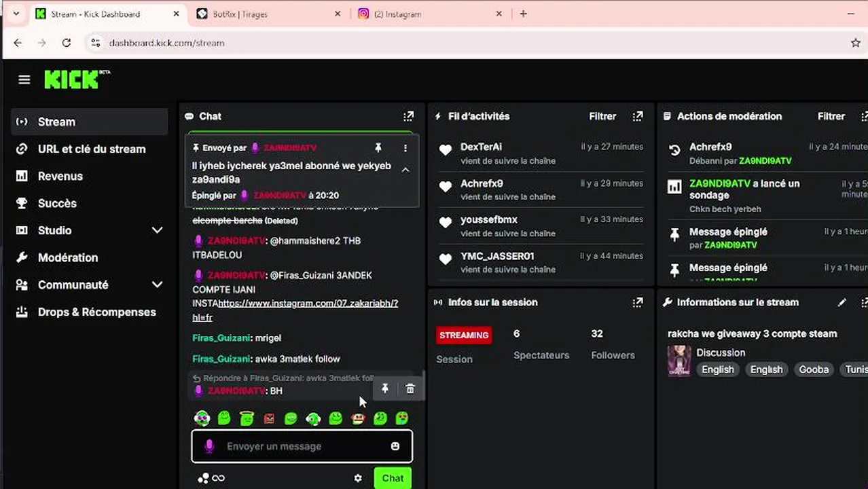Click the Gooba tag
The width and height of the screenshot is (868, 489).
pyautogui.click(x=813, y=369)
